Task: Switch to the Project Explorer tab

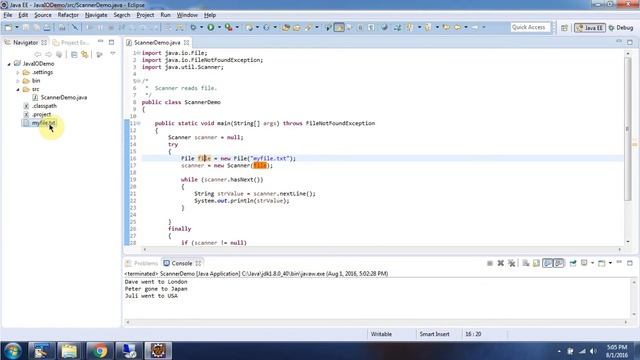Action: 71,42
